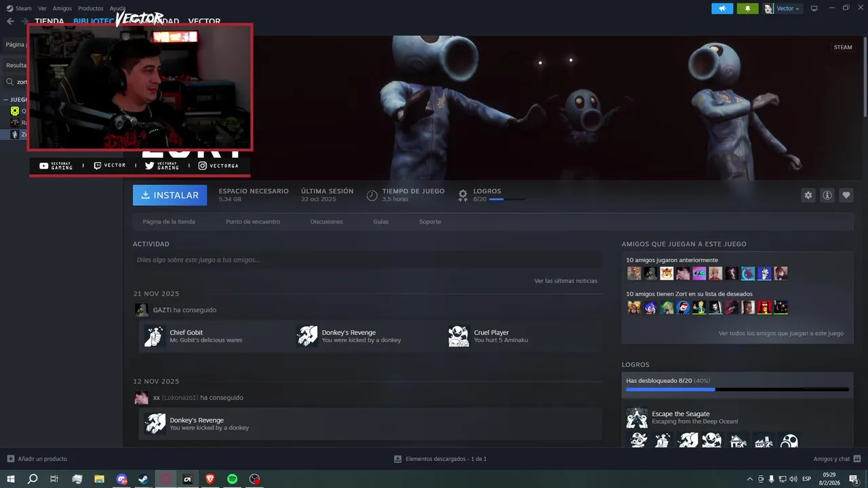Open Página de la tienda tab
Image resolution: width=868 pixels, height=488 pixels.
click(x=169, y=222)
